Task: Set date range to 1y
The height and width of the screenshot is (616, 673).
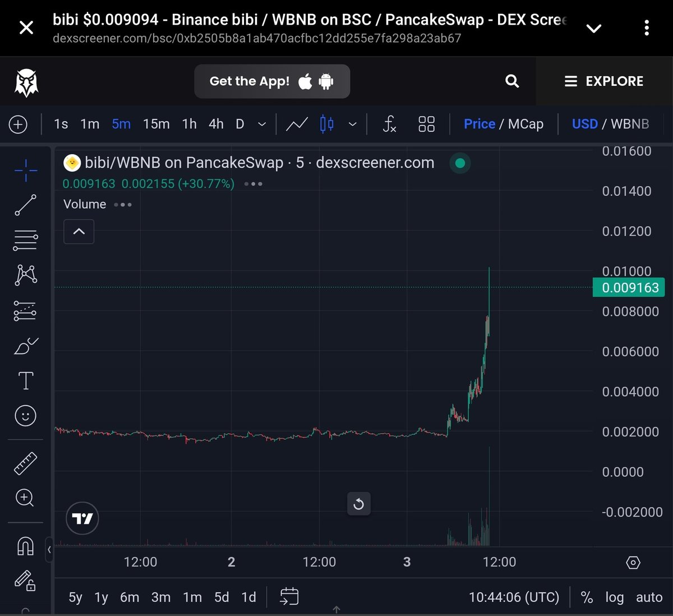Action: pos(101,597)
